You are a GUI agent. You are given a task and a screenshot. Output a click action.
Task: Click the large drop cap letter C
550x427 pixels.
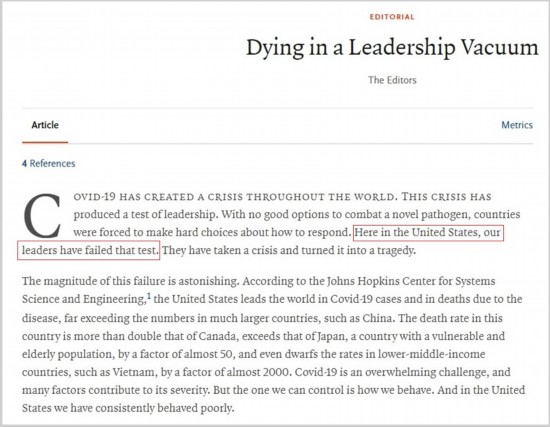pyautogui.click(x=42, y=215)
